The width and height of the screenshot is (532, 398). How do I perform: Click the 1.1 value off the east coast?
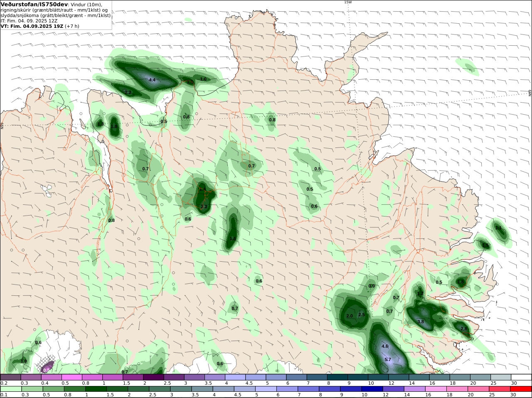(499, 228)
